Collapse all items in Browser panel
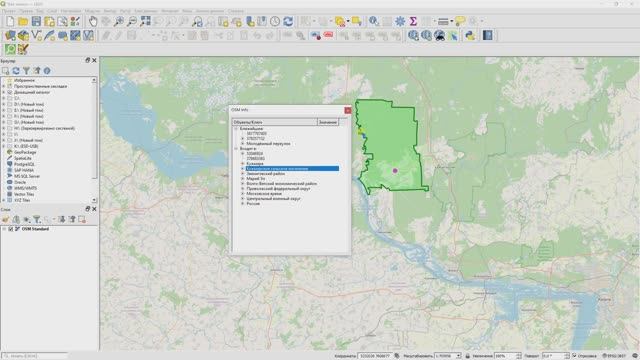Image resolution: width=640 pixels, height=360 pixels. click(37, 71)
